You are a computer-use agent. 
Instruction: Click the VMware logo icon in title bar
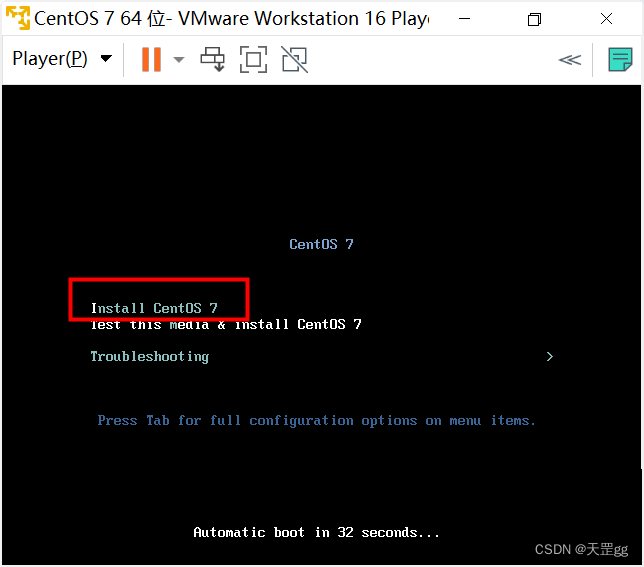[x=18, y=18]
